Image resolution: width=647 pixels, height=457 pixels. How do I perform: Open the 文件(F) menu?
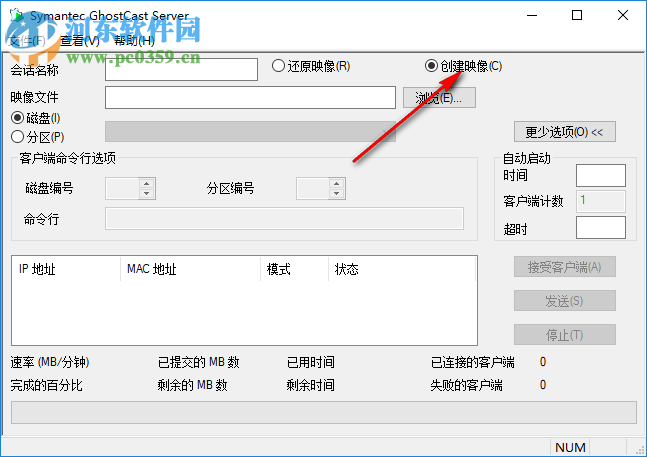[x=27, y=40]
